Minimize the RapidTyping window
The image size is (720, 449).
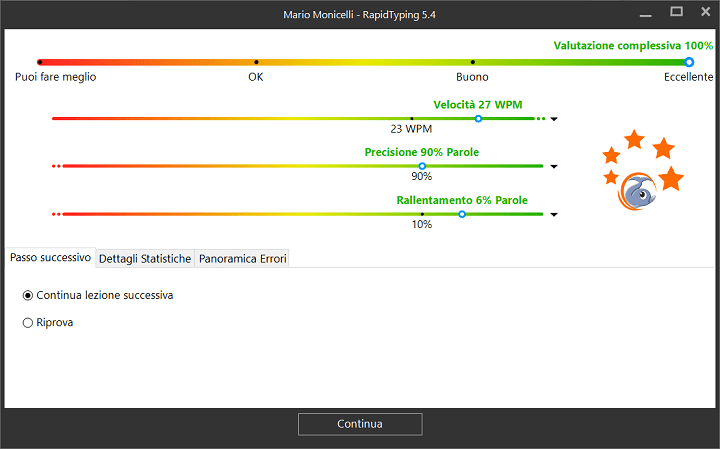[x=646, y=14]
